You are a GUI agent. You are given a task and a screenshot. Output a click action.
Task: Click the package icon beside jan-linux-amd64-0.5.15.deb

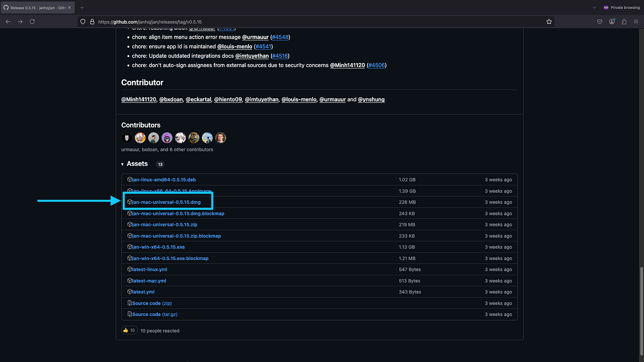click(130, 180)
